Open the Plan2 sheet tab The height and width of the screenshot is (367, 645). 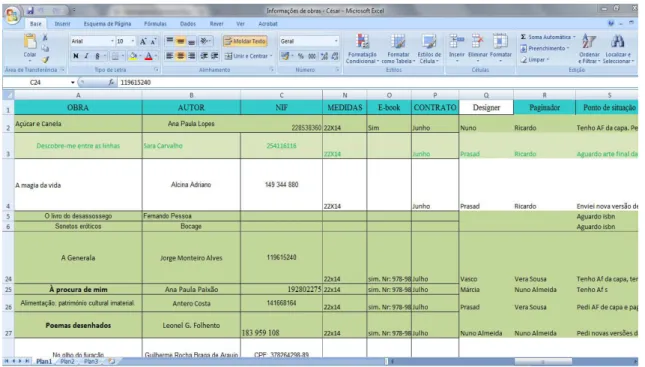tap(67, 361)
